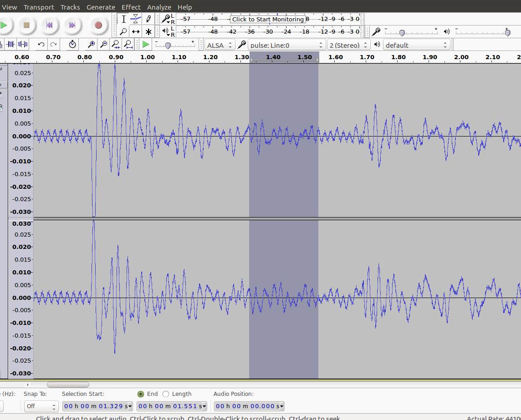The image size is (521, 420).
Task: Expand the Snap To dropdown
Action: 41,406
